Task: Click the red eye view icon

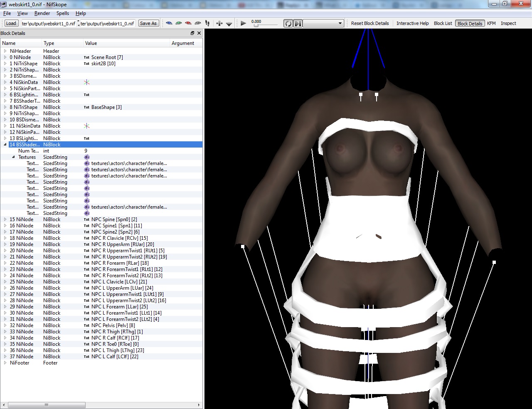Action: (188, 23)
